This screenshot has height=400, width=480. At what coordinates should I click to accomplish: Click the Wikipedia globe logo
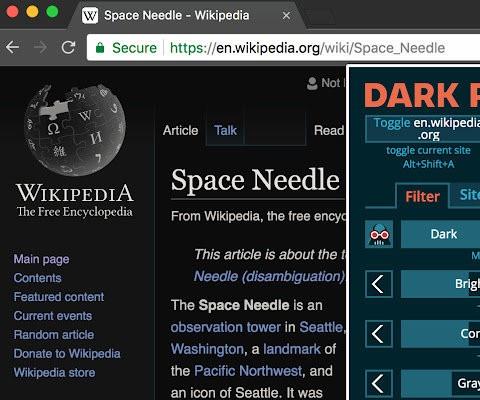[75, 130]
